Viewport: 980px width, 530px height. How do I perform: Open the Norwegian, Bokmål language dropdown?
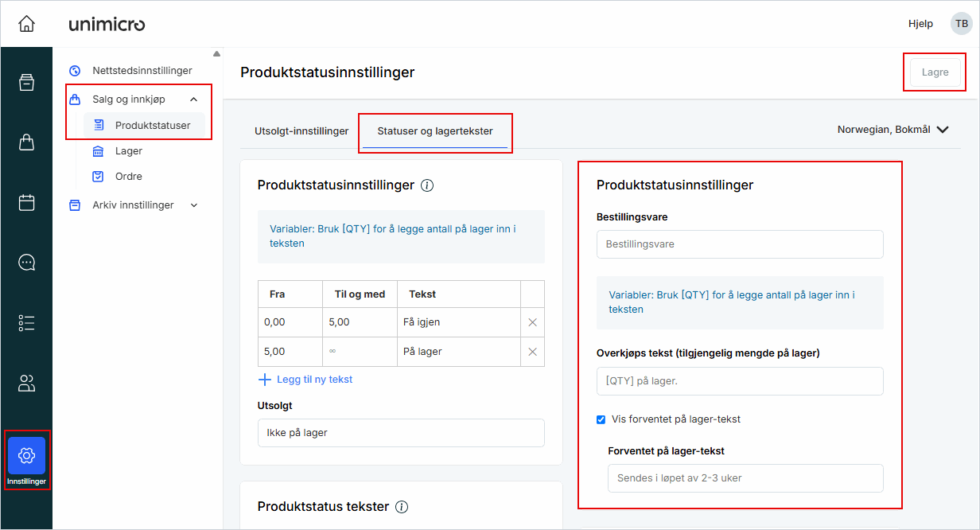(892, 130)
